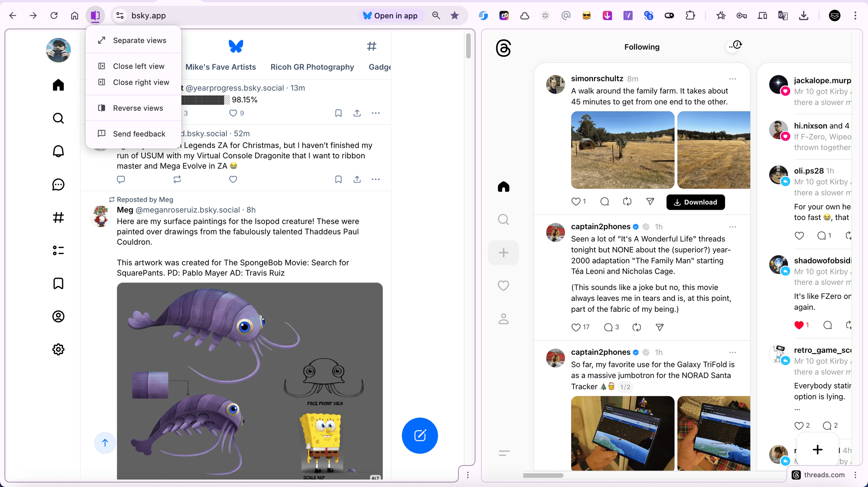Open more options on simonrschultz's thread

(733, 79)
